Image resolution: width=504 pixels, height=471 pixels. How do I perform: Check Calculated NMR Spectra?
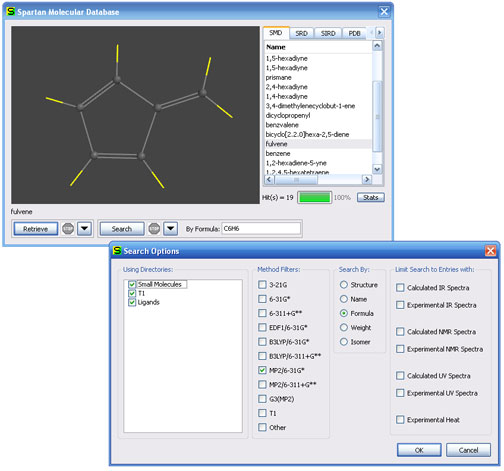click(400, 332)
